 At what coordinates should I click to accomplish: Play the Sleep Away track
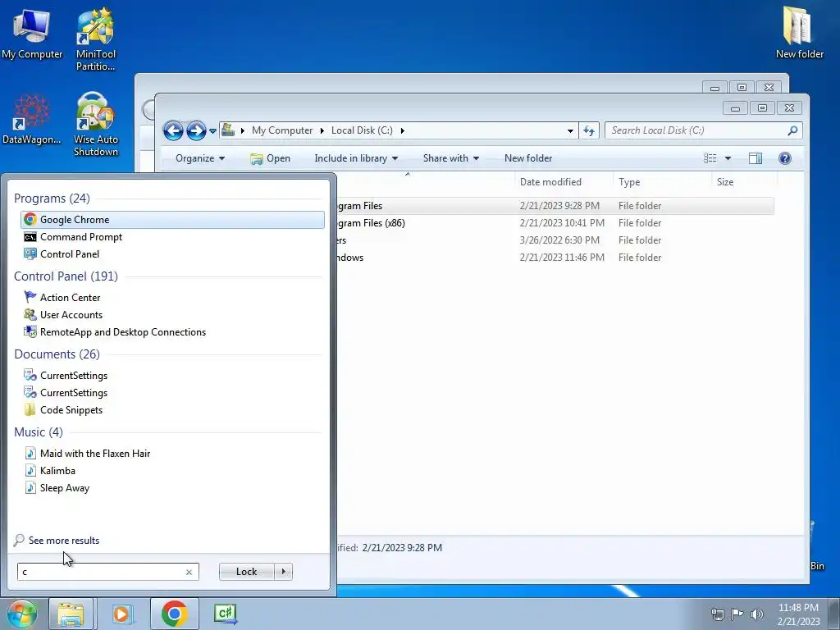64,488
